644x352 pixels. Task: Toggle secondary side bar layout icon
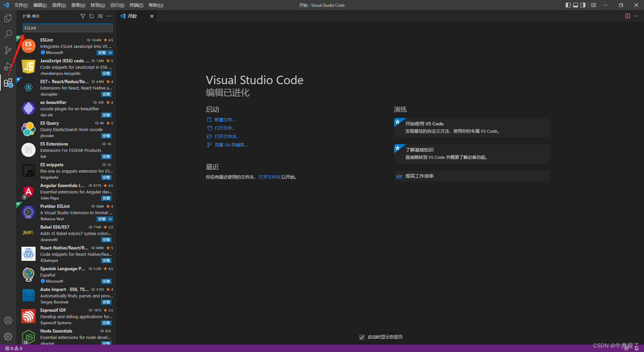pyautogui.click(x=583, y=5)
